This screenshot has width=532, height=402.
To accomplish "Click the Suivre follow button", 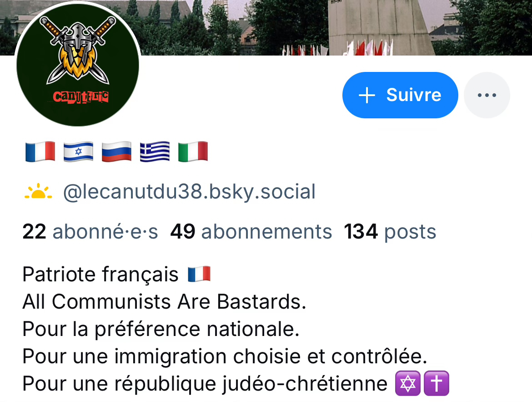I will coord(400,95).
